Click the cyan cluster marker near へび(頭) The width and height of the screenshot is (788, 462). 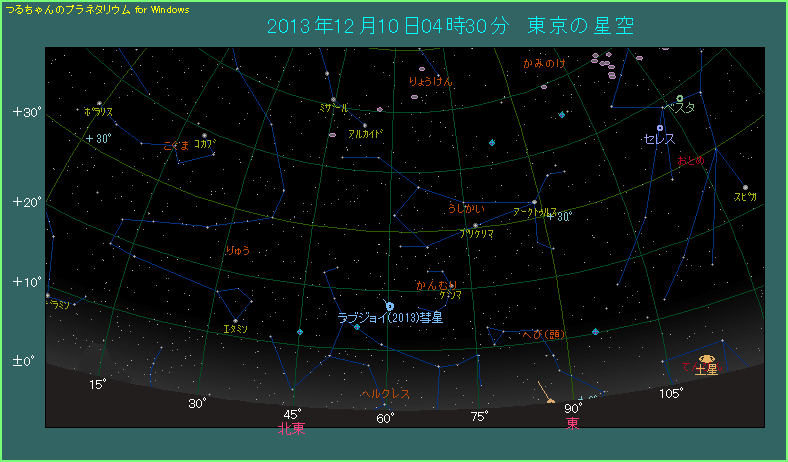click(595, 331)
